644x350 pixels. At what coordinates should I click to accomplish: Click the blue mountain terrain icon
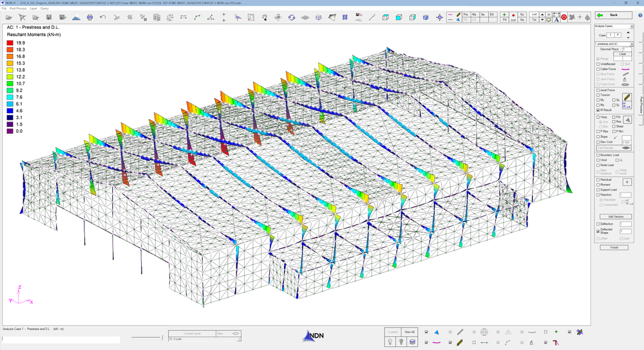pyautogui.click(x=76, y=17)
